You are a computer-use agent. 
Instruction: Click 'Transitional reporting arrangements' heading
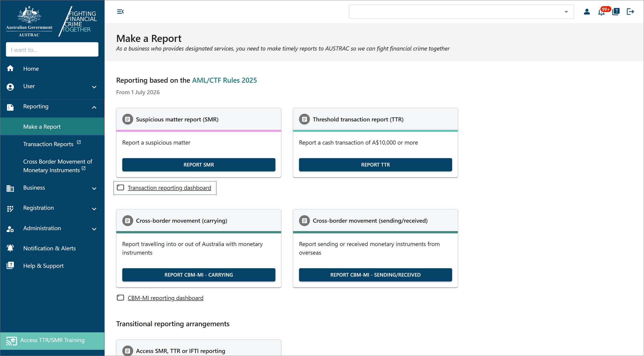(x=173, y=324)
